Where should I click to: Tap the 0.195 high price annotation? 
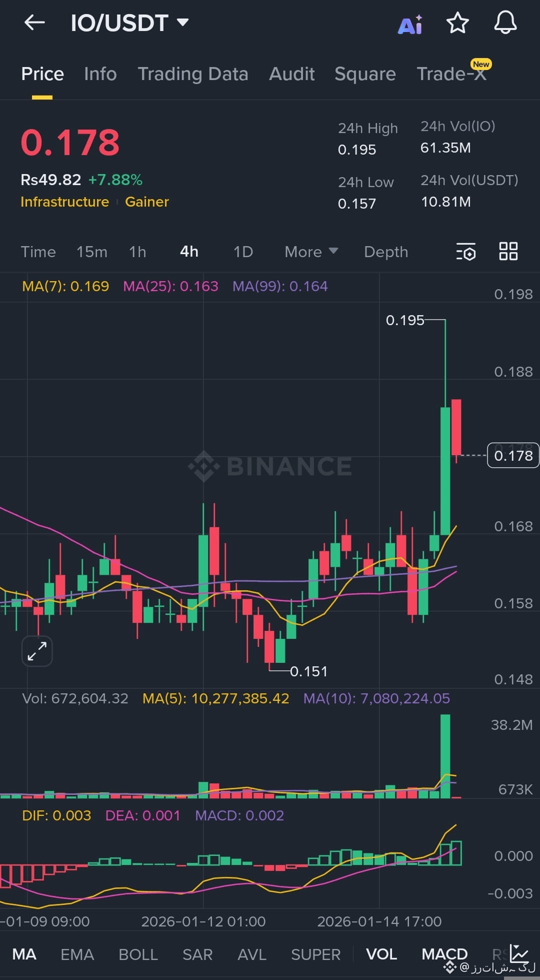(405, 320)
